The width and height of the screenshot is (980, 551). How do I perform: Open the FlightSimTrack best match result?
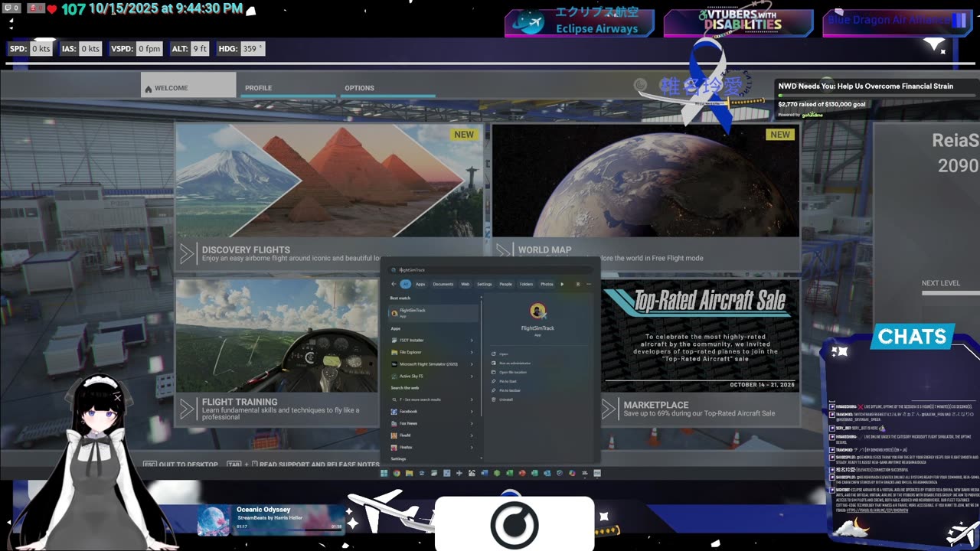pyautogui.click(x=434, y=313)
